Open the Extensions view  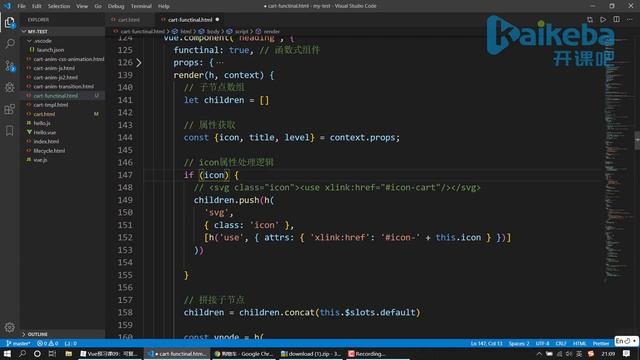tap(9, 109)
